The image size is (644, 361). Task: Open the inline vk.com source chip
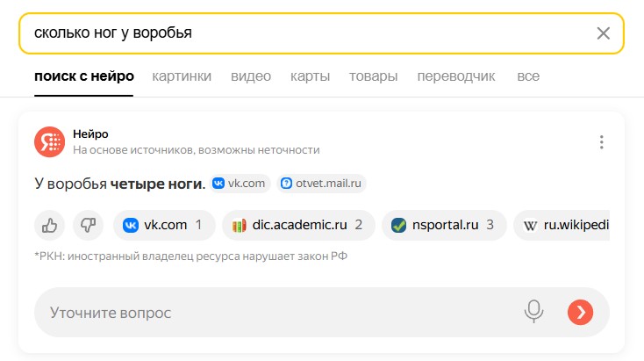[241, 184]
